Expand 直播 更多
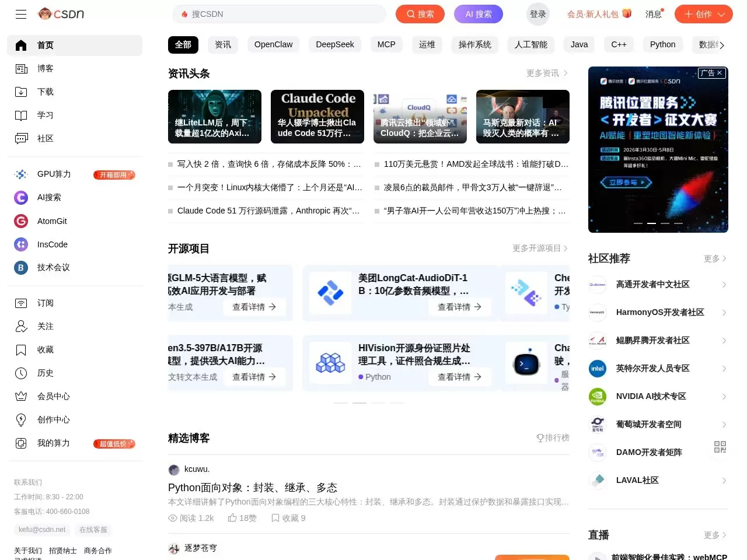This screenshot has width=747, height=560. pyautogui.click(x=715, y=535)
